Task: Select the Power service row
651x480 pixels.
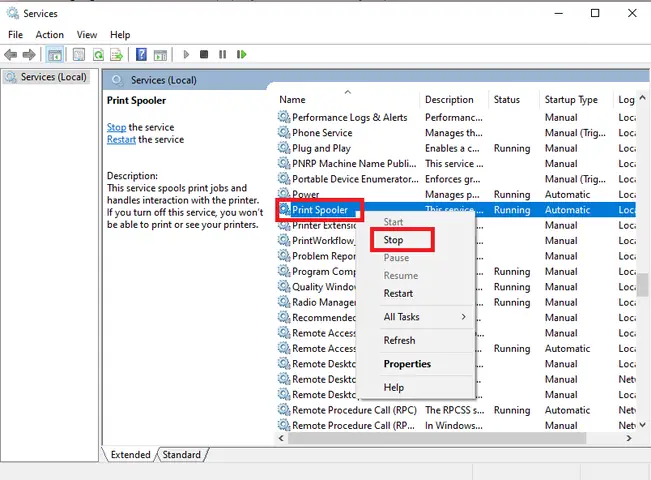Action: point(456,194)
